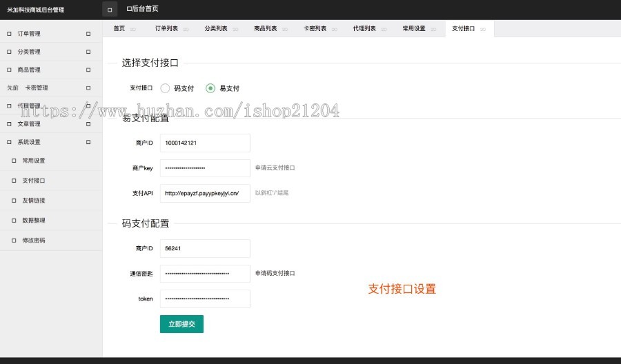Image resolution: width=621 pixels, height=364 pixels.
Task: Click 码支付 商户ID field 56241
Action: pyautogui.click(x=205, y=248)
